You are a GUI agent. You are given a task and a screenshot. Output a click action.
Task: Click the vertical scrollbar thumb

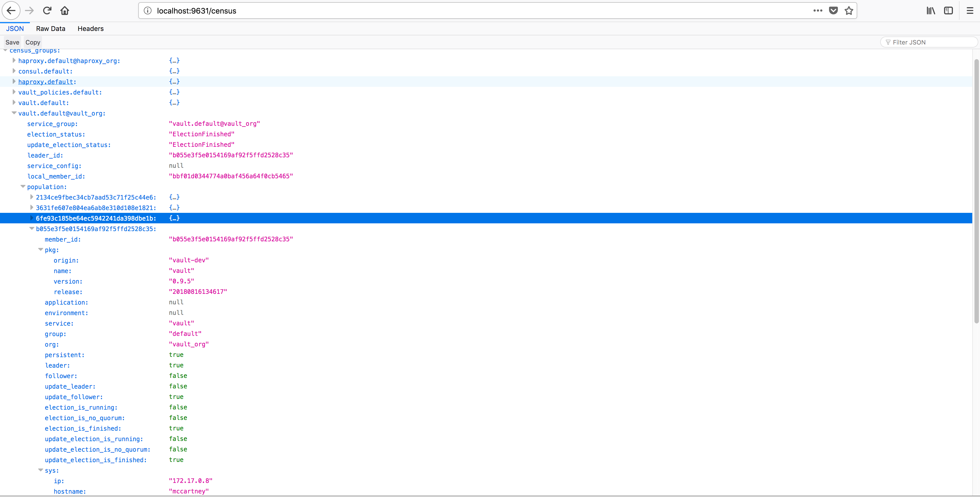[976, 191]
